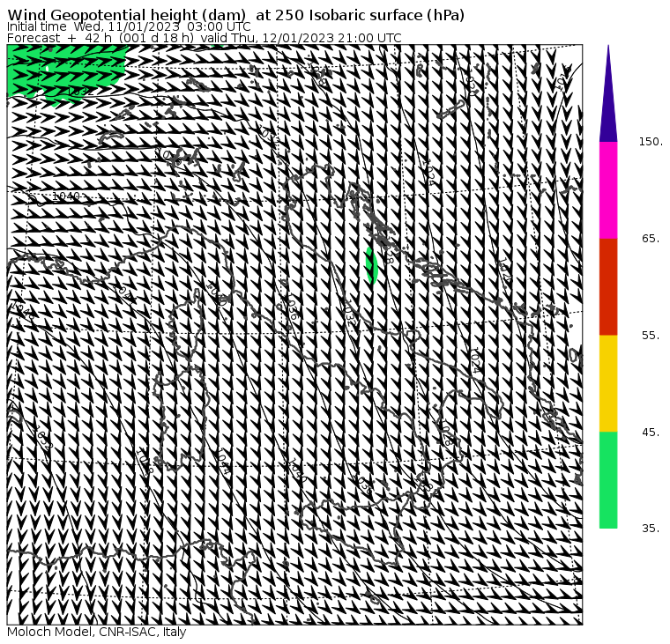This screenshot has height=644, width=670.
Task: Click the large green shaded wind area
Action: click(67, 73)
